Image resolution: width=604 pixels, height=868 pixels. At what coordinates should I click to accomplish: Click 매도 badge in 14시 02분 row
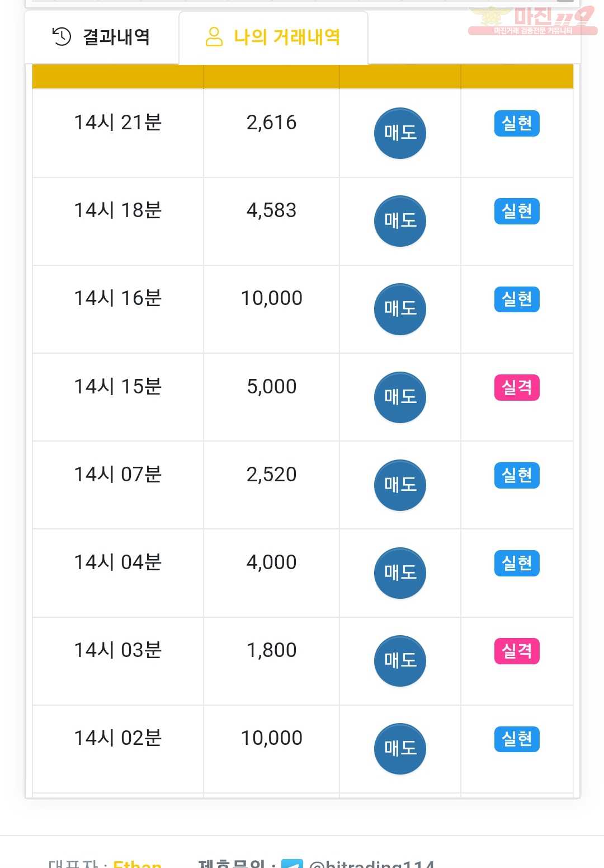[400, 749]
